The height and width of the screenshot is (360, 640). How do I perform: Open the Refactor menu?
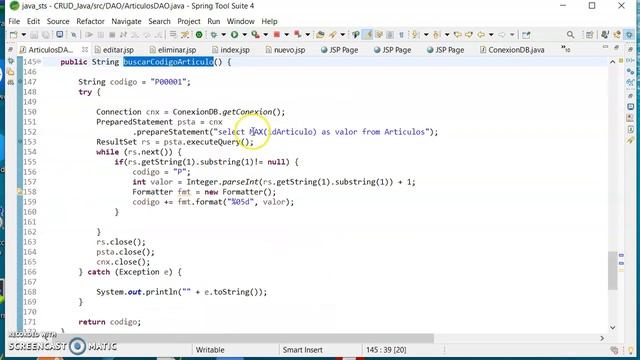click(90, 21)
